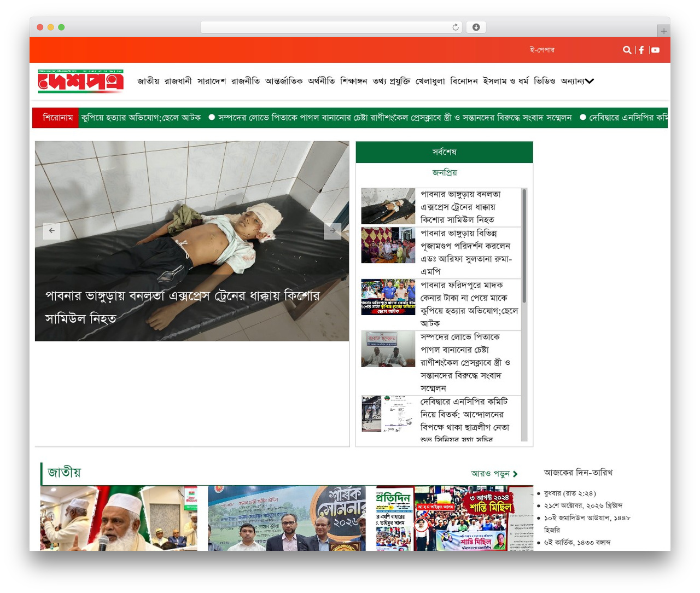Expand the অন্যান্য dropdown menu
Screen dimensions: 700x593
point(577,81)
